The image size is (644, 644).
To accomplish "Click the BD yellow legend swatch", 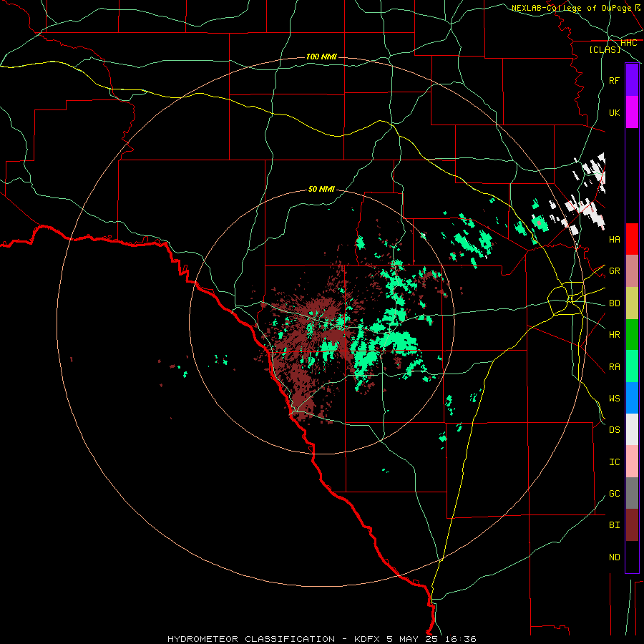I will pos(632,303).
